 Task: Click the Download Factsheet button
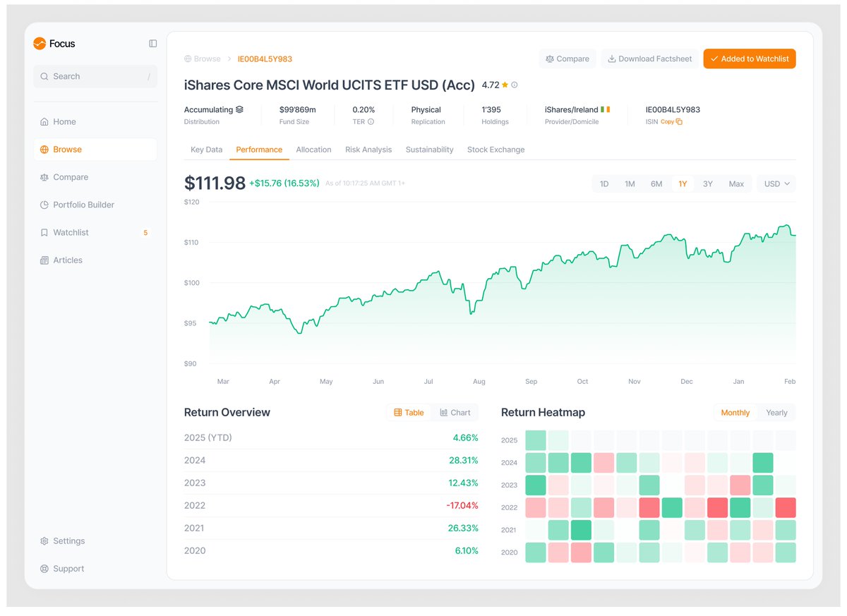[649, 59]
